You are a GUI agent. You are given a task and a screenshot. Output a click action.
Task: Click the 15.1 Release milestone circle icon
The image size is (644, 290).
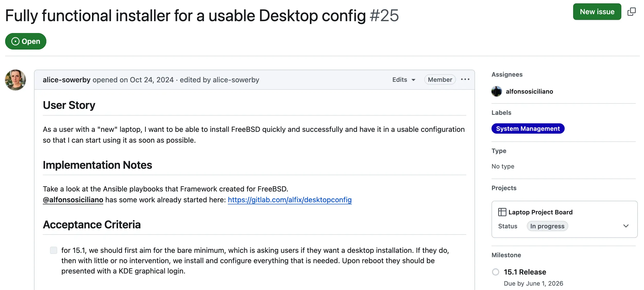(x=495, y=272)
